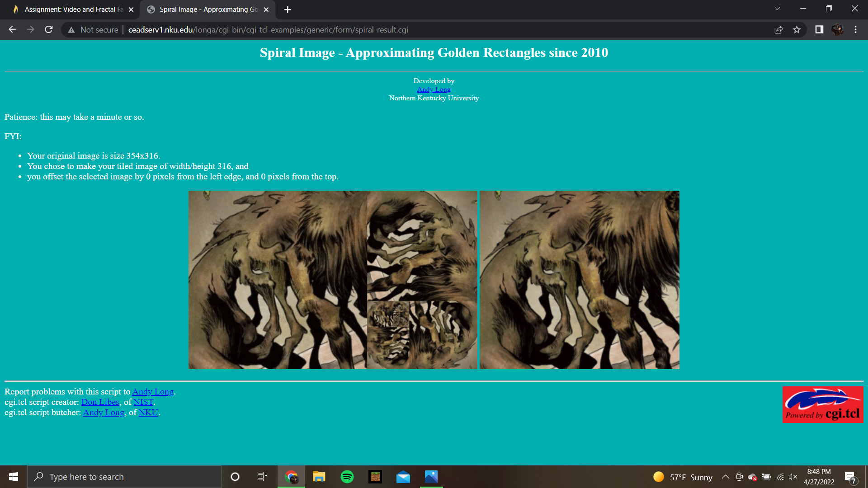The image size is (868, 488).
Task: Open a new browser tab
Action: click(288, 9)
